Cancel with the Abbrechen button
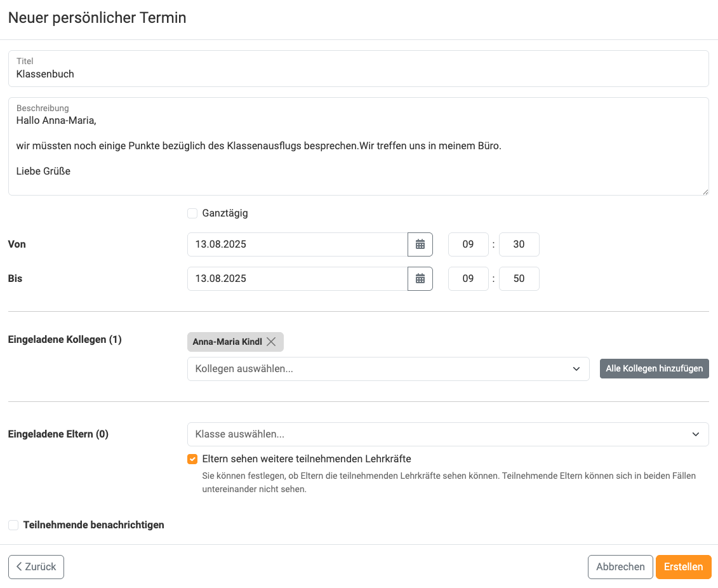This screenshot has width=718, height=588. click(620, 567)
